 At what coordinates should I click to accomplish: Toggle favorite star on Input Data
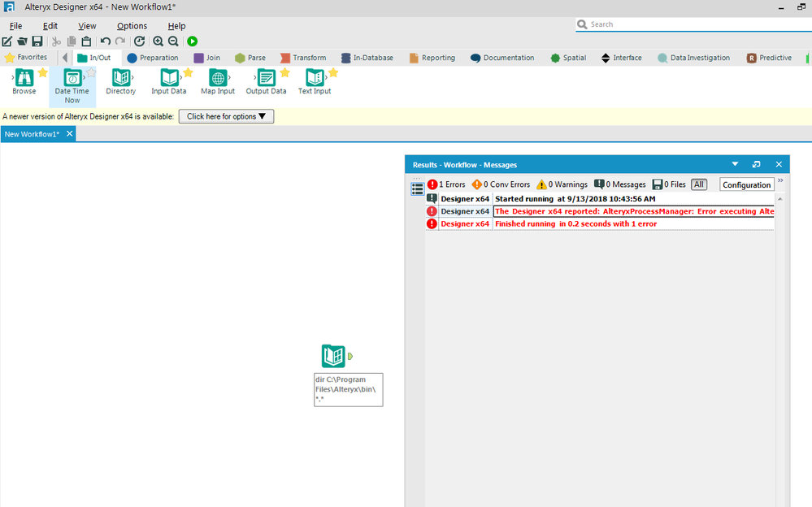pos(188,73)
